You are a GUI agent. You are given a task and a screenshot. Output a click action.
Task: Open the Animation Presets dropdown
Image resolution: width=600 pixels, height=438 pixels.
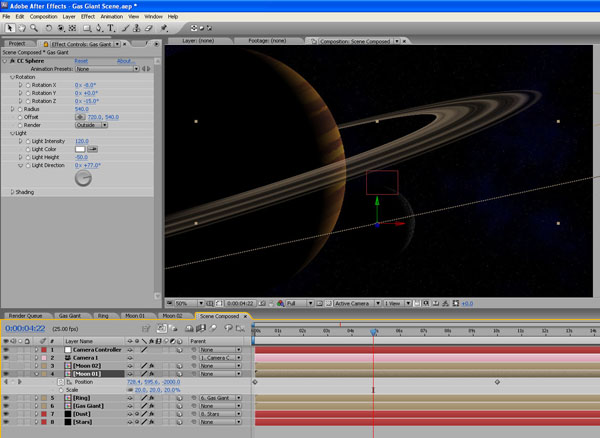[x=105, y=69]
